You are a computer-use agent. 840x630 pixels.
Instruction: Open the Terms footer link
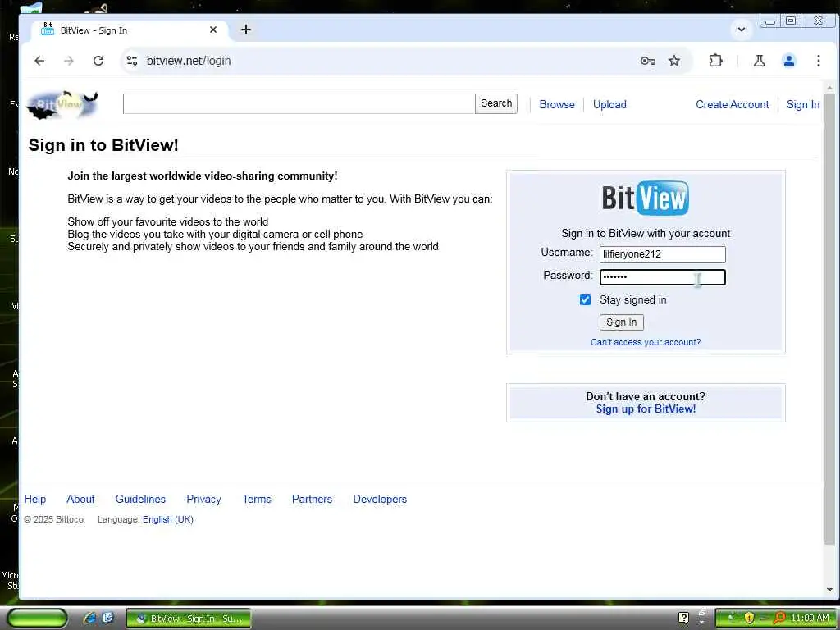(x=257, y=499)
